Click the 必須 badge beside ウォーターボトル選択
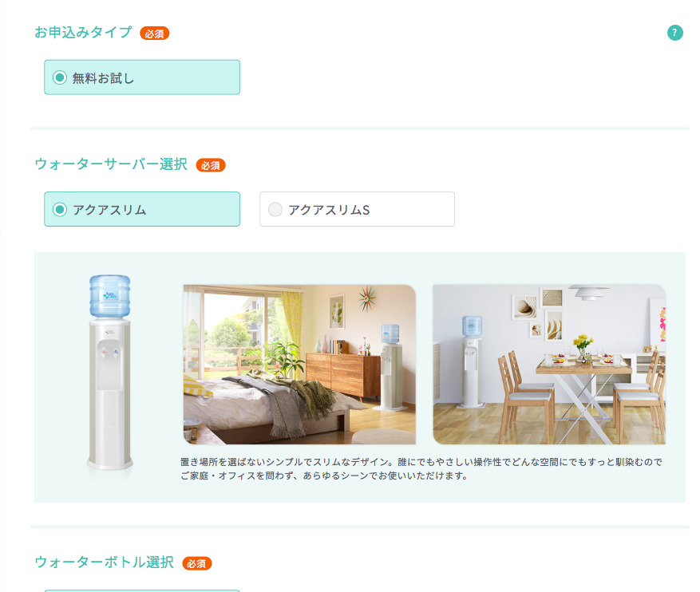The image size is (700, 592). point(197,563)
